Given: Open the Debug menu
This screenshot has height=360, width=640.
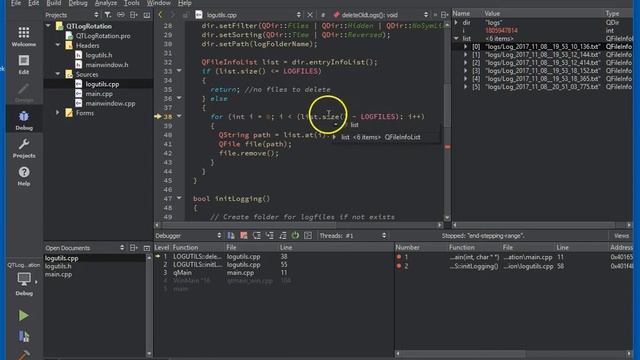Looking at the screenshot, I should [78, 3].
